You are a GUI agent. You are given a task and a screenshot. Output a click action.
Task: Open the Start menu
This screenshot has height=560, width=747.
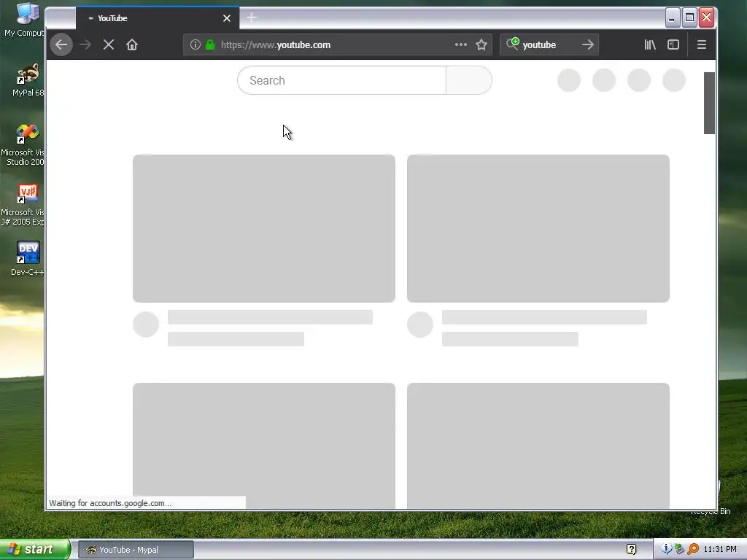coord(34,549)
